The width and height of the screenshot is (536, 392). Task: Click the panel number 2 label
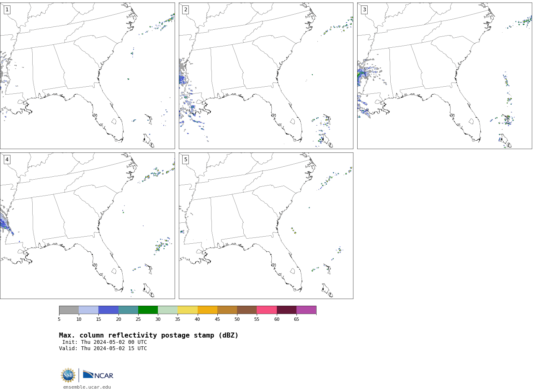[186, 10]
